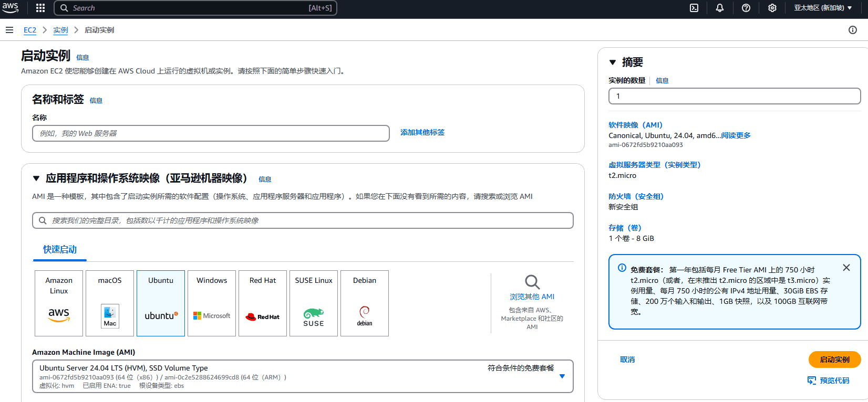This screenshot has width=868, height=402.
Task: Click 信息 next to AMI section heading
Action: pyautogui.click(x=265, y=179)
